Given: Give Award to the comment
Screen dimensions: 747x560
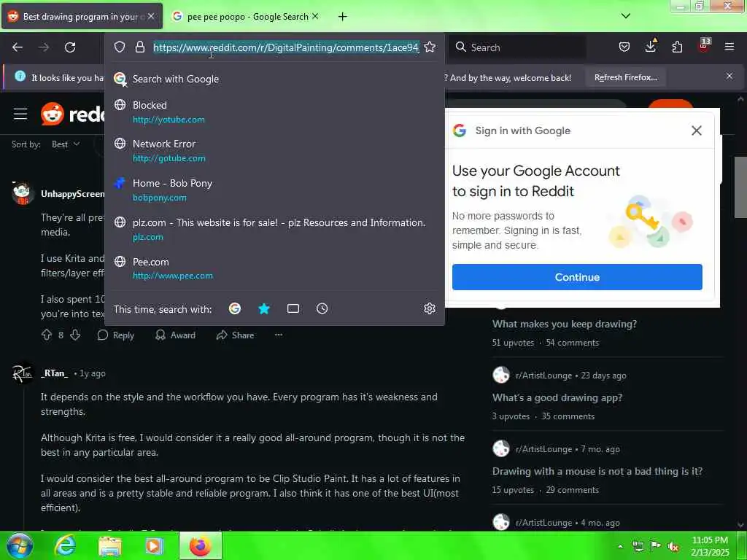Looking at the screenshot, I should (x=175, y=335).
